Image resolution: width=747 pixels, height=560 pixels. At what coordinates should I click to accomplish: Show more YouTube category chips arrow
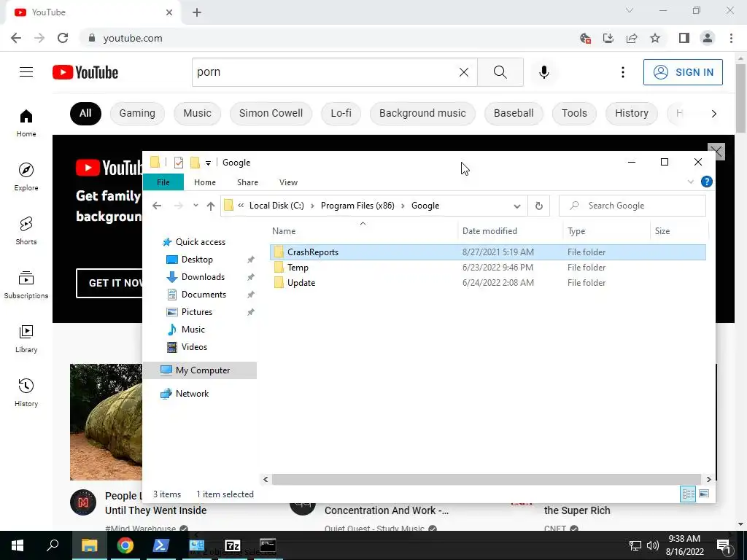(x=713, y=113)
